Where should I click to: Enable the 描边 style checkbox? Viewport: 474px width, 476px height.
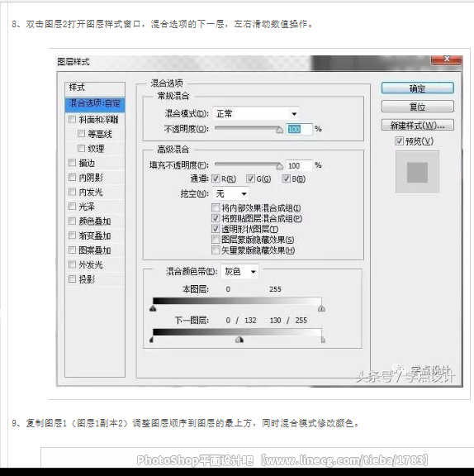[72, 163]
